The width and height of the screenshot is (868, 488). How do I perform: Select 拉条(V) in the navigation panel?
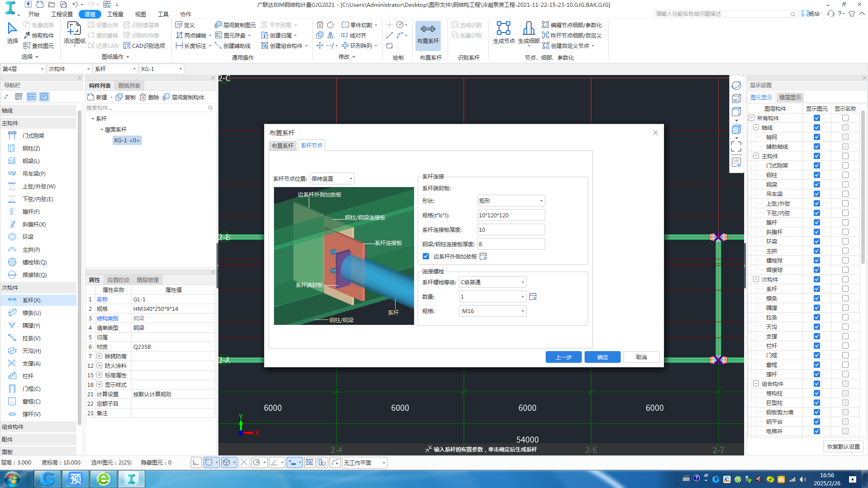(32, 338)
